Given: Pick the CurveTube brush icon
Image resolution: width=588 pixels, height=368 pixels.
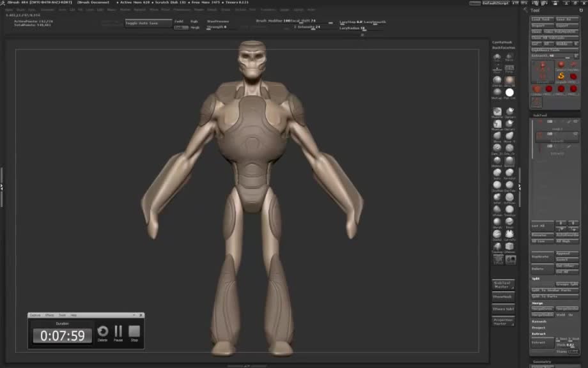Looking at the screenshot, I should click(509, 234).
